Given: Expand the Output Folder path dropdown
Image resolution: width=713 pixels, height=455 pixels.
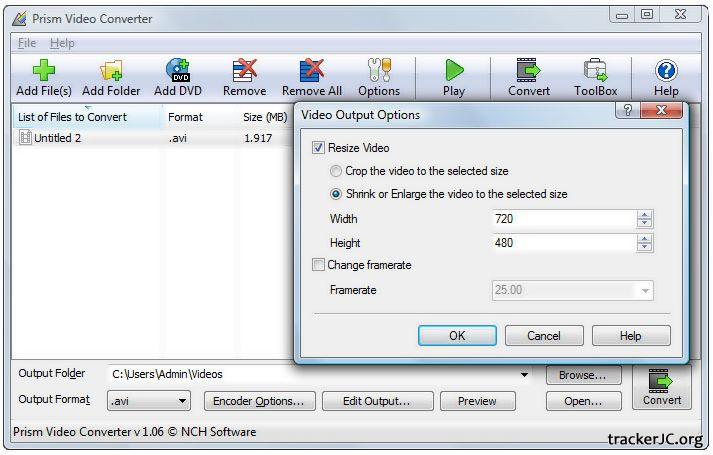Looking at the screenshot, I should pos(524,375).
